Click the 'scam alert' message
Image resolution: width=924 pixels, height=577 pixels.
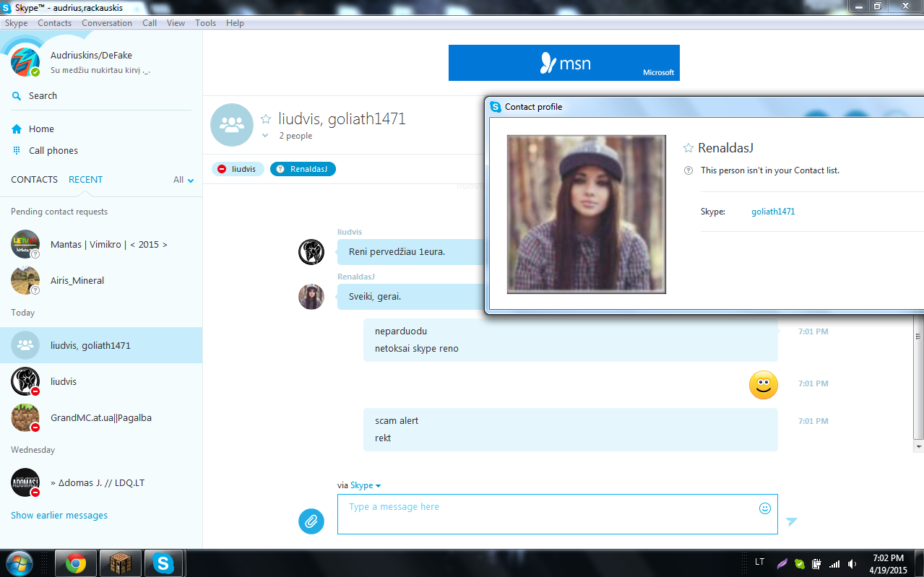point(397,421)
